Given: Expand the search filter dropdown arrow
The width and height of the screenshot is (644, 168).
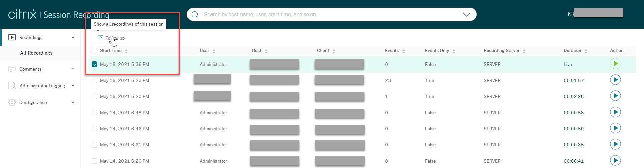Looking at the screenshot, I should pos(466,15).
